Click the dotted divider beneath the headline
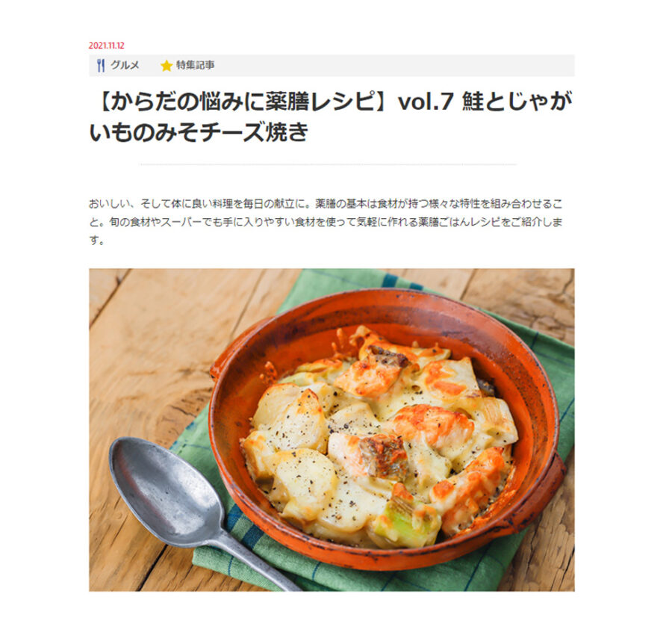The height and width of the screenshot is (638, 672). point(328,164)
